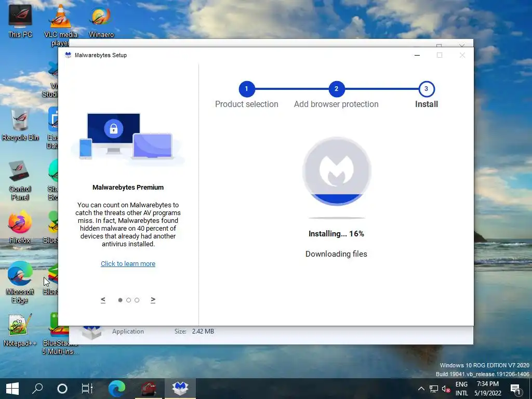Minimize the Malwarebytes Setup window
The width and height of the screenshot is (532, 399).
pos(417,55)
